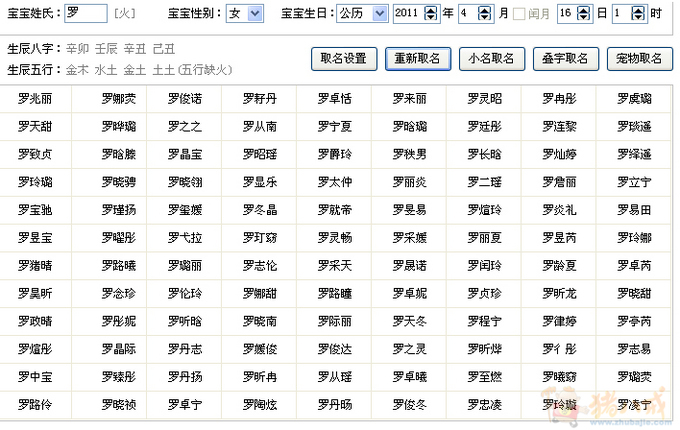Increase the birth hour with the up arrow

638,10
